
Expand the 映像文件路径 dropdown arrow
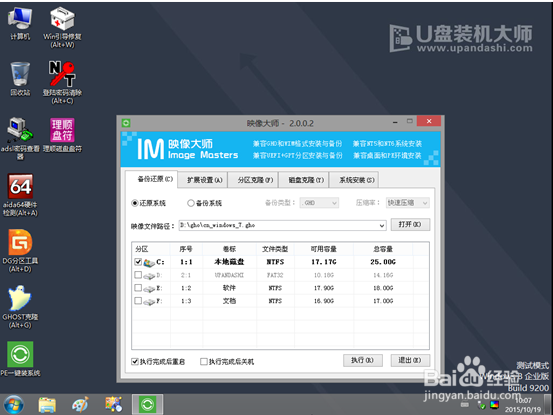point(382,226)
